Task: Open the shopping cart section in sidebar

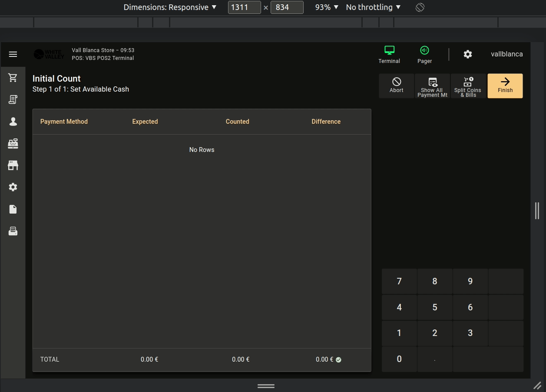Action: 13,78
